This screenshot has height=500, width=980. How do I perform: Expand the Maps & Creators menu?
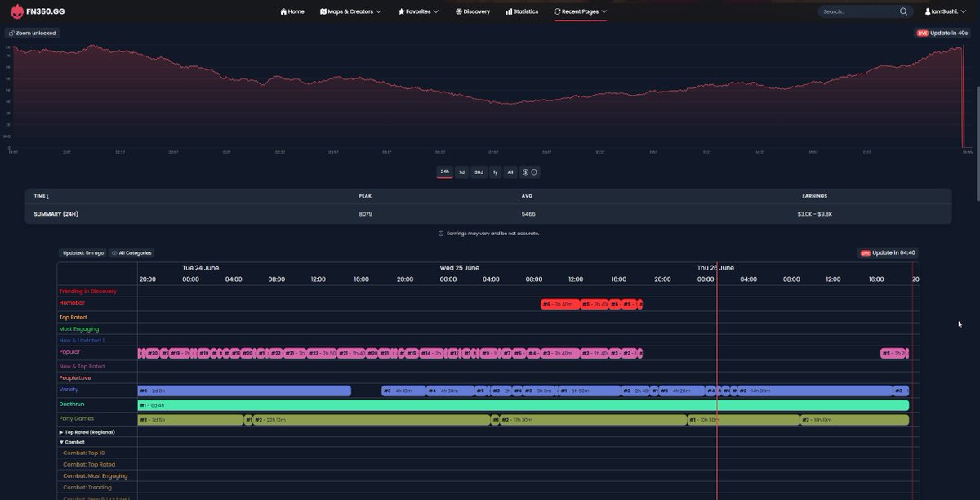[351, 11]
